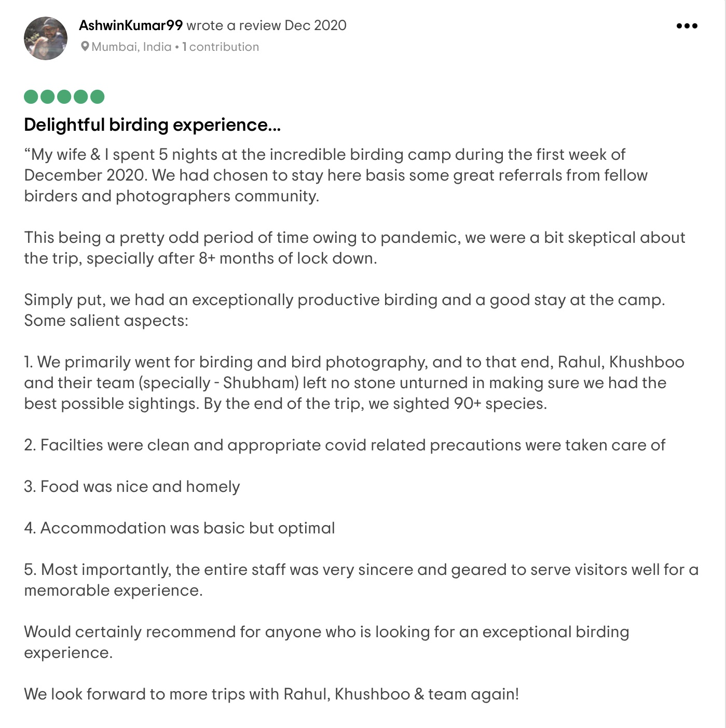Click the second green rating bubble
This screenshot has height=728, width=726.
[x=48, y=97]
